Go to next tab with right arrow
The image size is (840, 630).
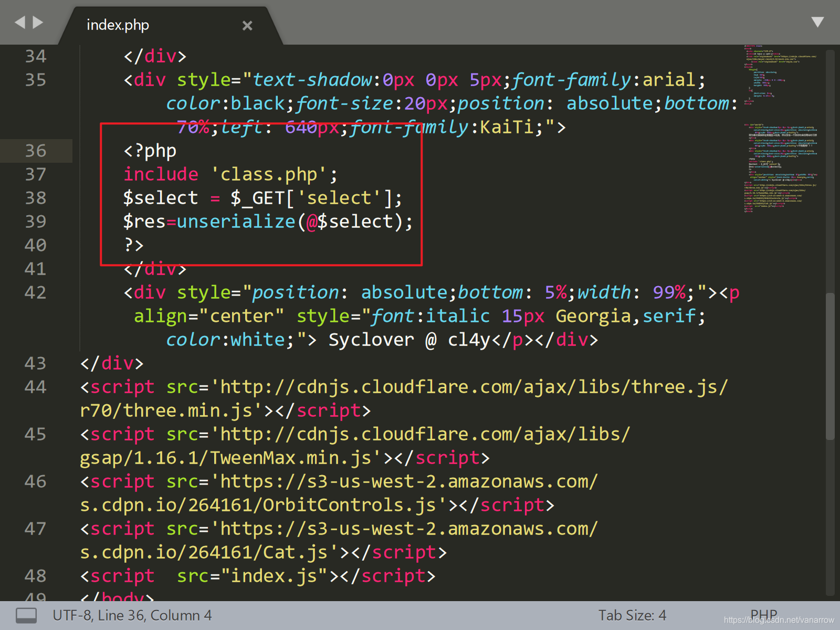[x=38, y=23]
